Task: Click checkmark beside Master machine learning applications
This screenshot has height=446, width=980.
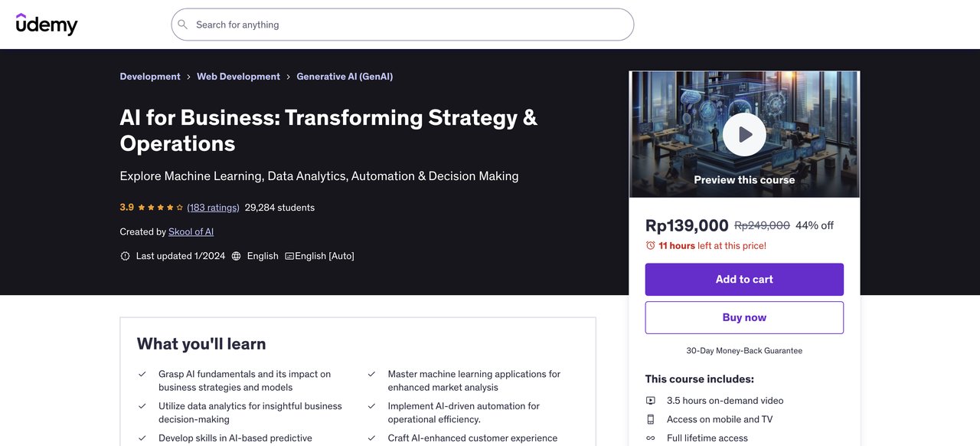Action: (371, 374)
